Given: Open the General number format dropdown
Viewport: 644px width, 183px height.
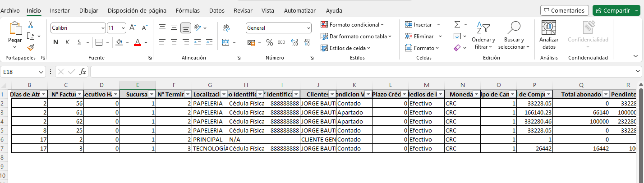Looking at the screenshot, I should [308, 28].
